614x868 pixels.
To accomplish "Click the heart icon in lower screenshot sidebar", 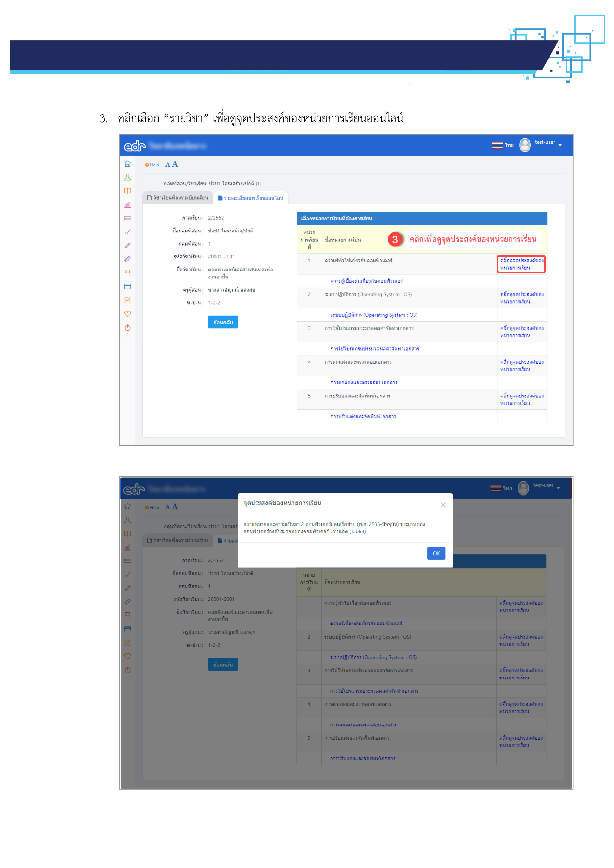I will 127,656.
